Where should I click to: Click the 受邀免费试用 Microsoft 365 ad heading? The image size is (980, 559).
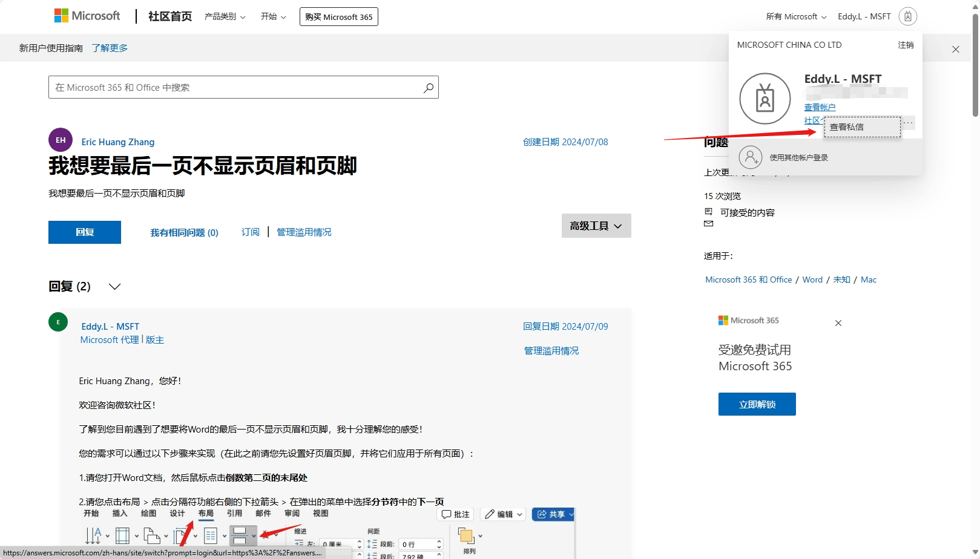click(x=755, y=358)
